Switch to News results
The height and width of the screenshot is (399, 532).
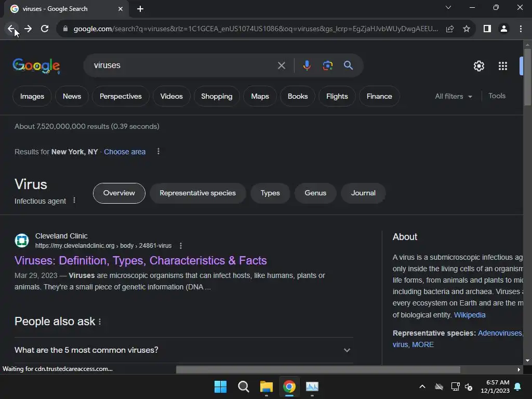[72, 96]
